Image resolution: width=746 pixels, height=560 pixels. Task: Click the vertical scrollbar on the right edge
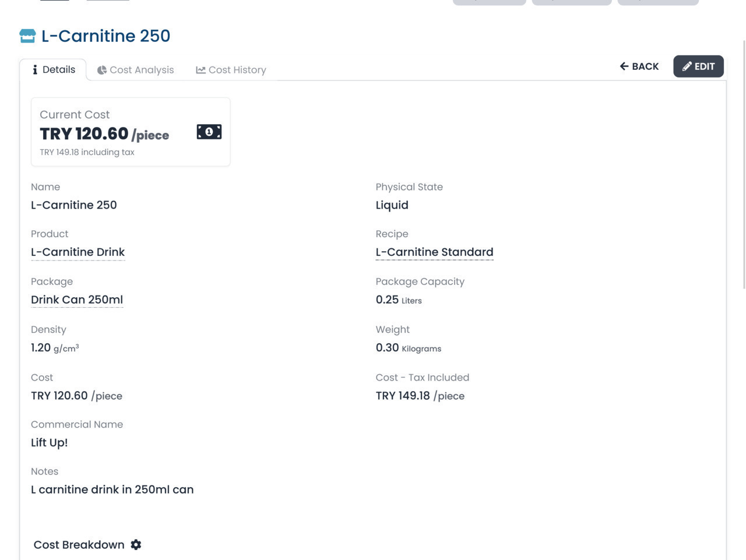pyautogui.click(x=744, y=163)
